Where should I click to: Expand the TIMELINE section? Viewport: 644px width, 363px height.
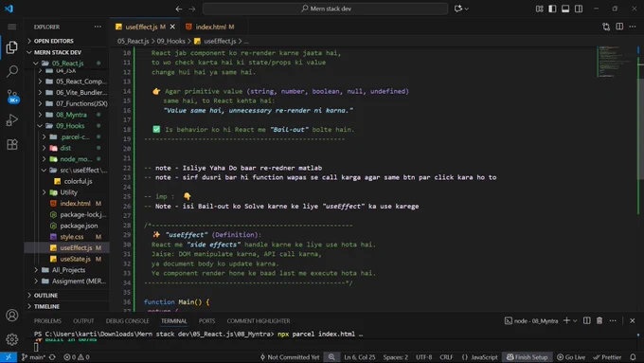[x=46, y=307]
